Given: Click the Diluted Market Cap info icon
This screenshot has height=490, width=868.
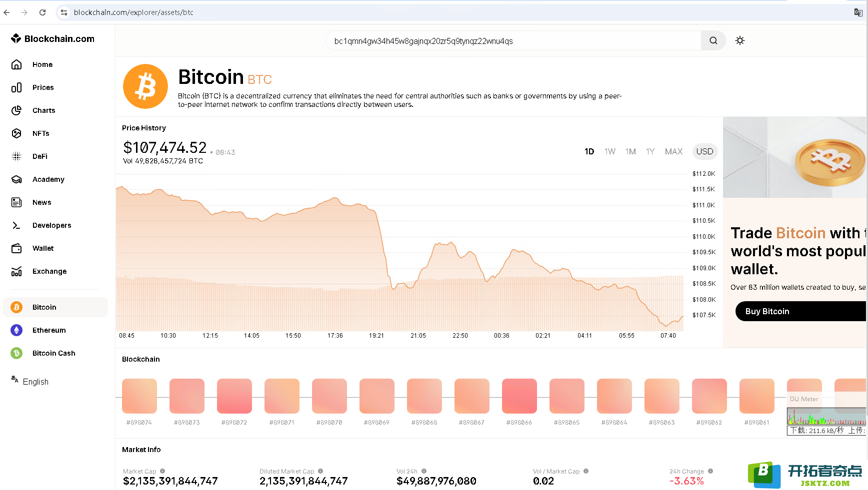Looking at the screenshot, I should click(320, 471).
